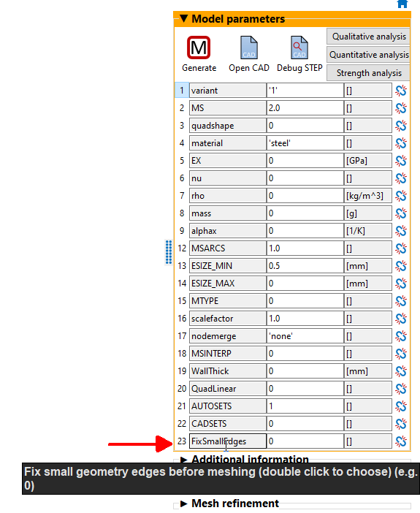Launch the Debug STEP icon
The width and height of the screenshot is (420, 513).
click(299, 47)
